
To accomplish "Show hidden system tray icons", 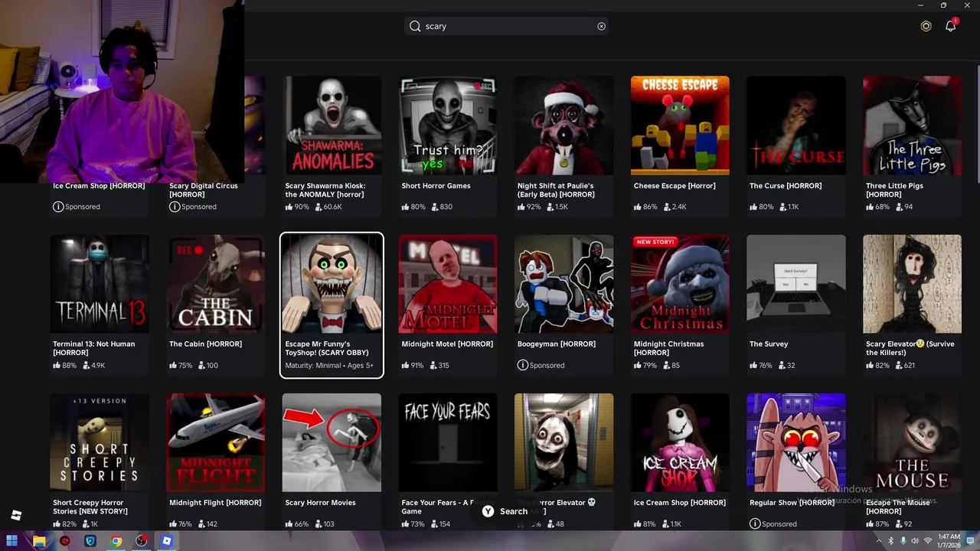I will [879, 541].
